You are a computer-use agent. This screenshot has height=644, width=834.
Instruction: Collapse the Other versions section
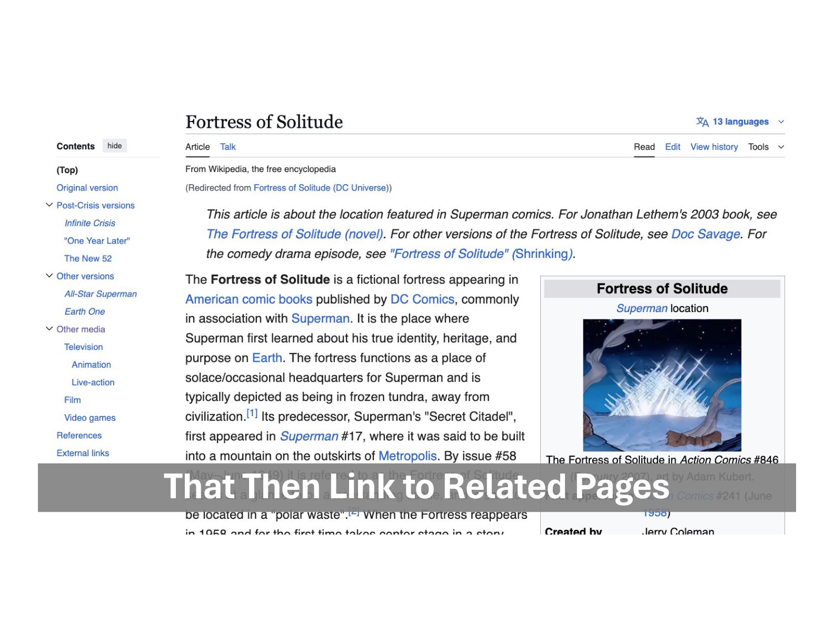pyautogui.click(x=49, y=276)
